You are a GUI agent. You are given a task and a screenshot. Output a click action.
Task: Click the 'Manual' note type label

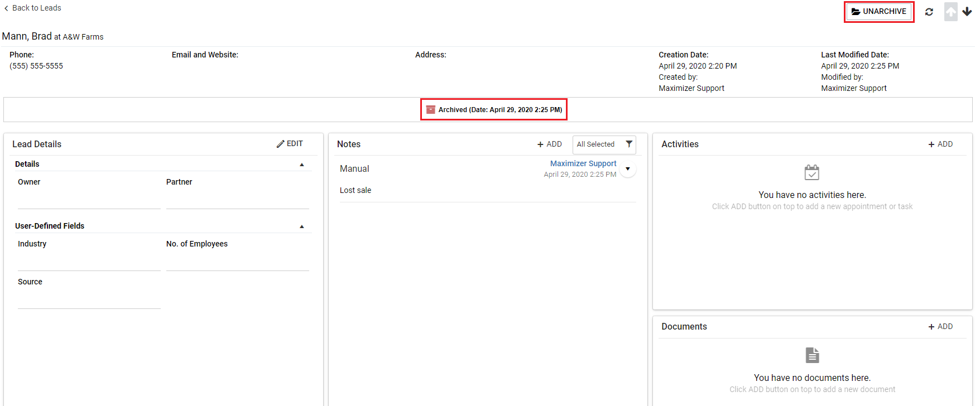(354, 168)
